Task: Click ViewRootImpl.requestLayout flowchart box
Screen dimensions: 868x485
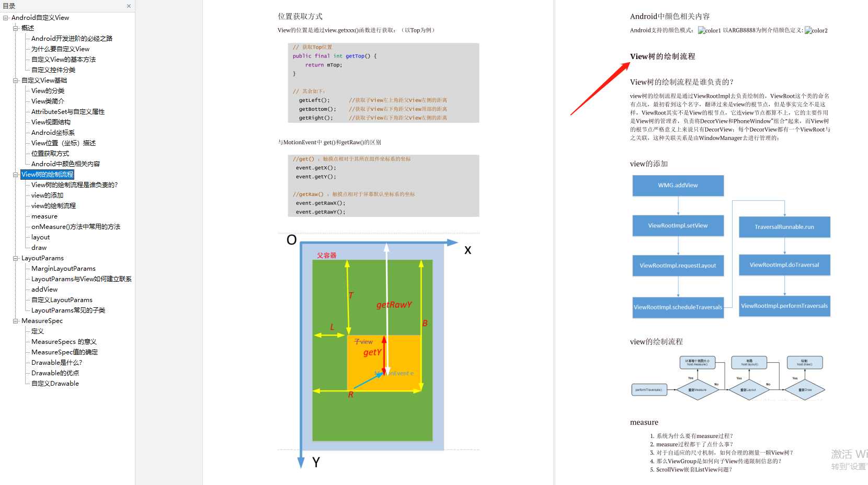Action: point(678,265)
